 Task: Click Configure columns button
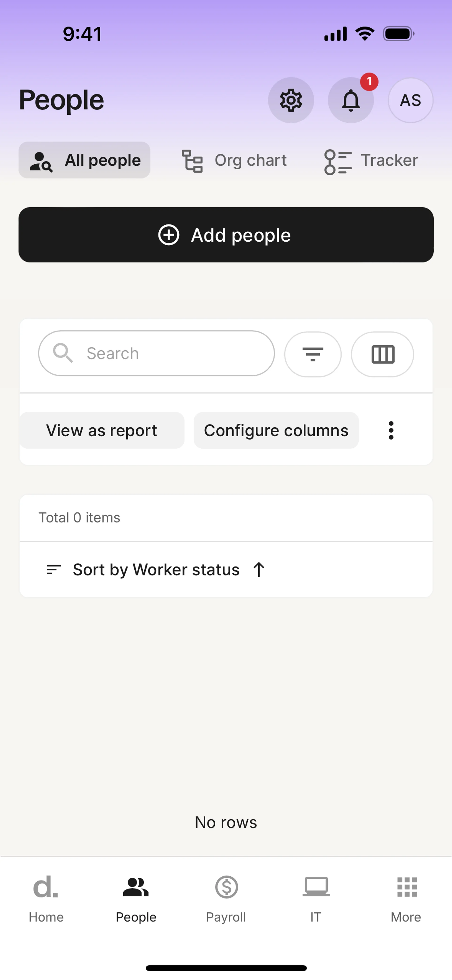[276, 430]
